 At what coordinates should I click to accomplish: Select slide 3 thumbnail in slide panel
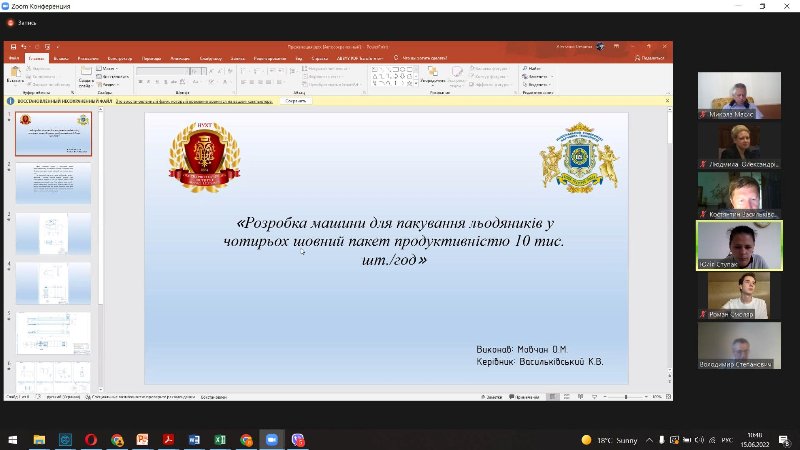53,233
